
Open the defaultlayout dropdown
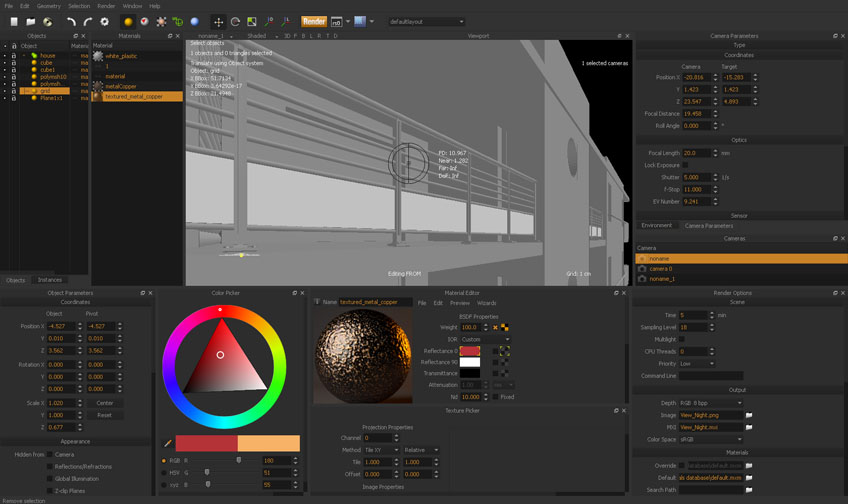click(426, 21)
